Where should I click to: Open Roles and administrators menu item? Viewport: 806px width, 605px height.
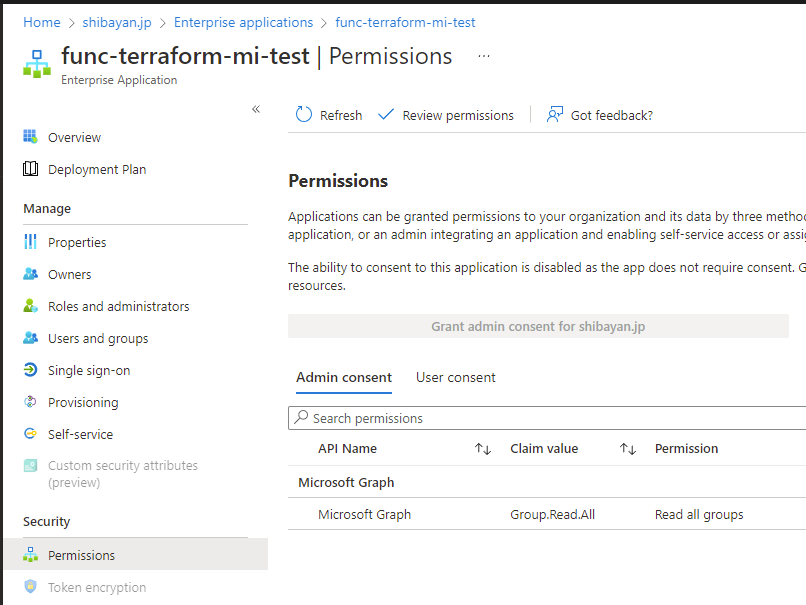(118, 306)
